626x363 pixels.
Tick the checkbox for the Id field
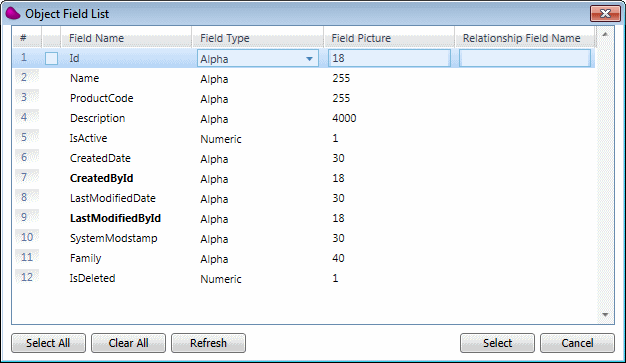(x=51, y=58)
